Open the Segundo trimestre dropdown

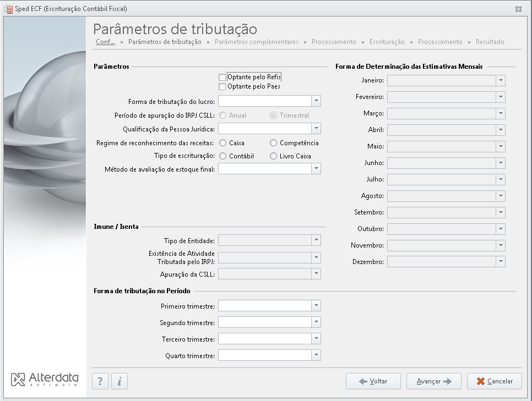coord(316,322)
